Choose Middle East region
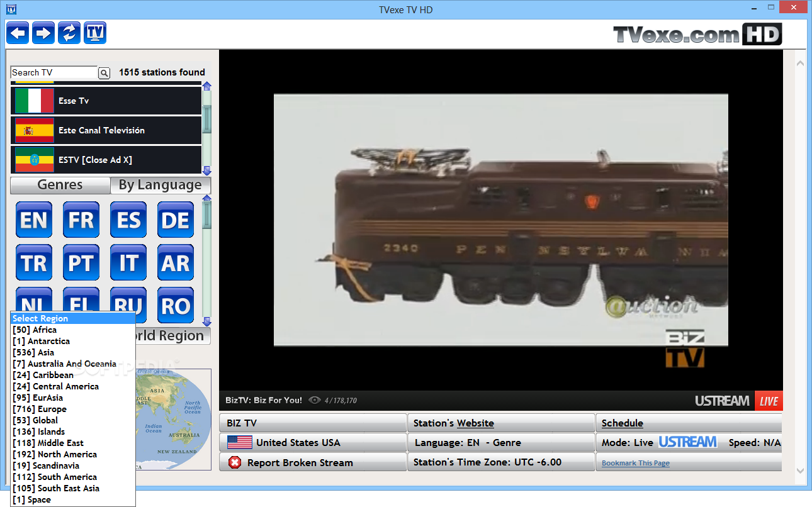 tap(73, 443)
